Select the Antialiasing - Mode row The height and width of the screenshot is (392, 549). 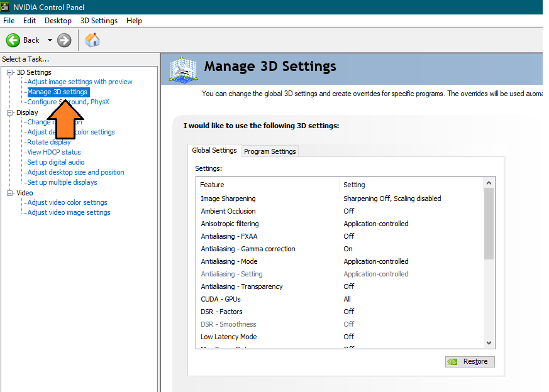(x=340, y=261)
